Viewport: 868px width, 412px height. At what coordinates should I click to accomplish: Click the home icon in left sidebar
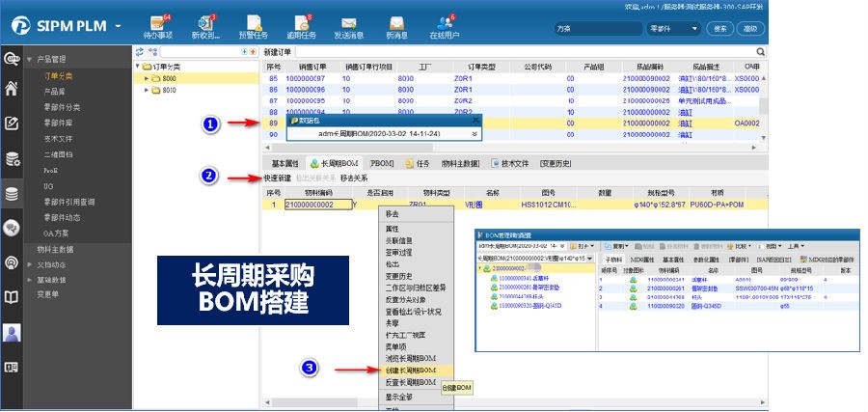pos(12,89)
